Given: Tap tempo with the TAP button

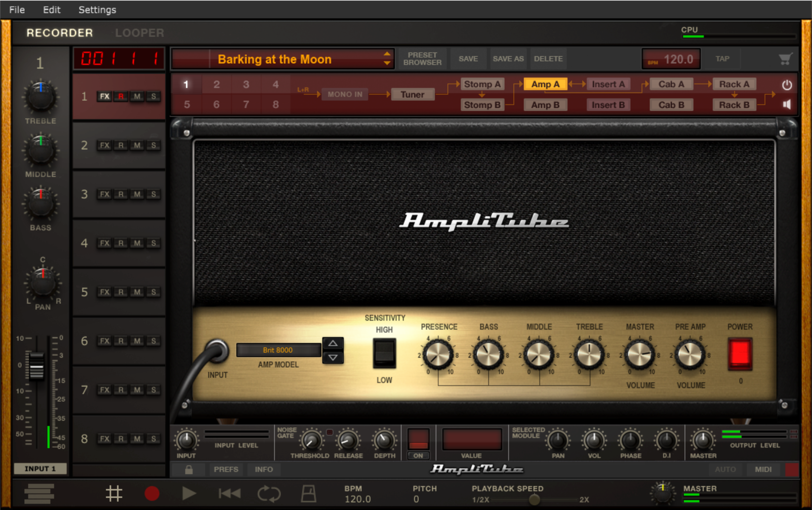Looking at the screenshot, I should point(723,59).
